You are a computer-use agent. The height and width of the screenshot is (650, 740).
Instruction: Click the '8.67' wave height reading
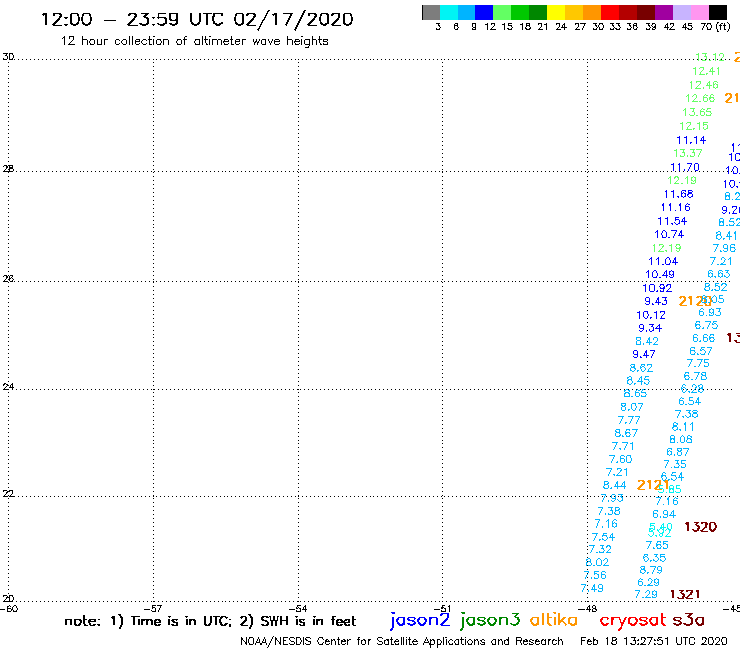pyautogui.click(x=626, y=433)
